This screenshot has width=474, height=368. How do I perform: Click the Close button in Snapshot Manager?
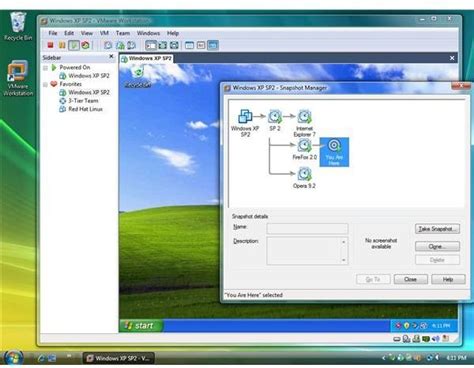(x=411, y=279)
